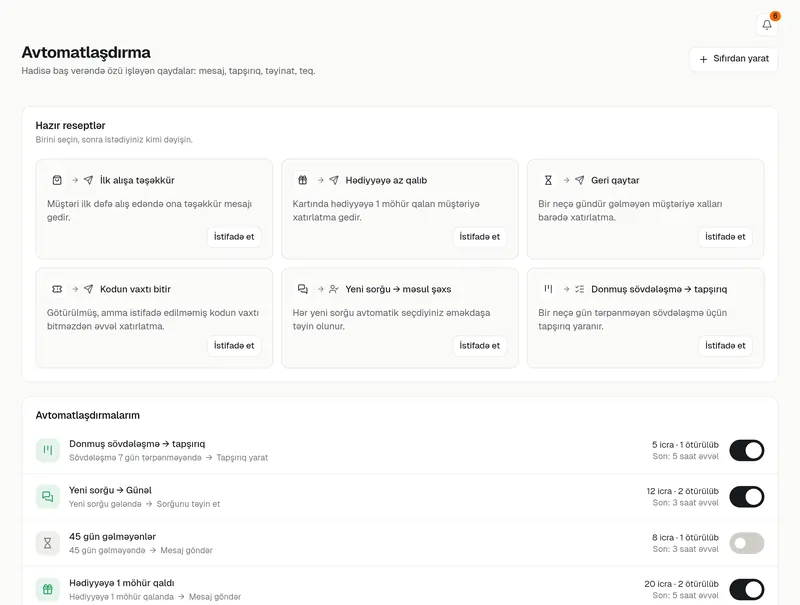
Task: Switch off the Hədiyyəyə 1 möhür qaldı toggle
Action: [746, 590]
